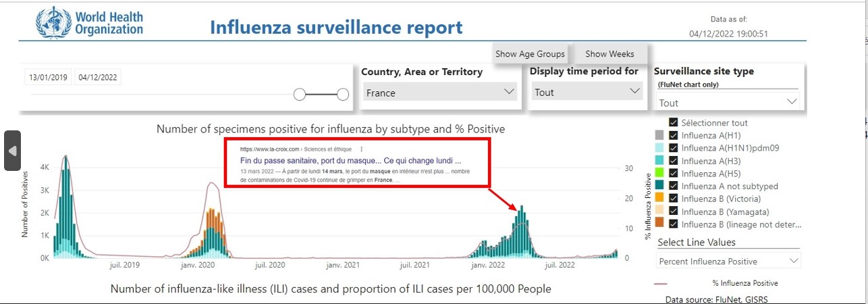Click the Influenza A(H3) turquoise legend square
The image size is (868, 304).
661,160
